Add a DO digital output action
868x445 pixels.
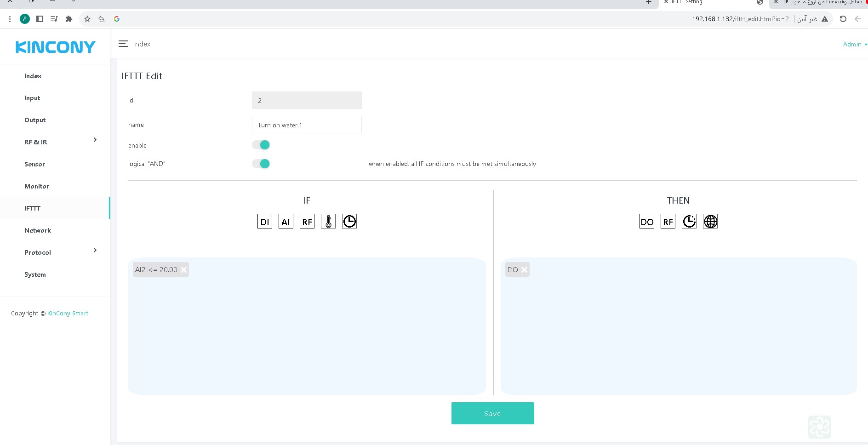click(x=646, y=222)
